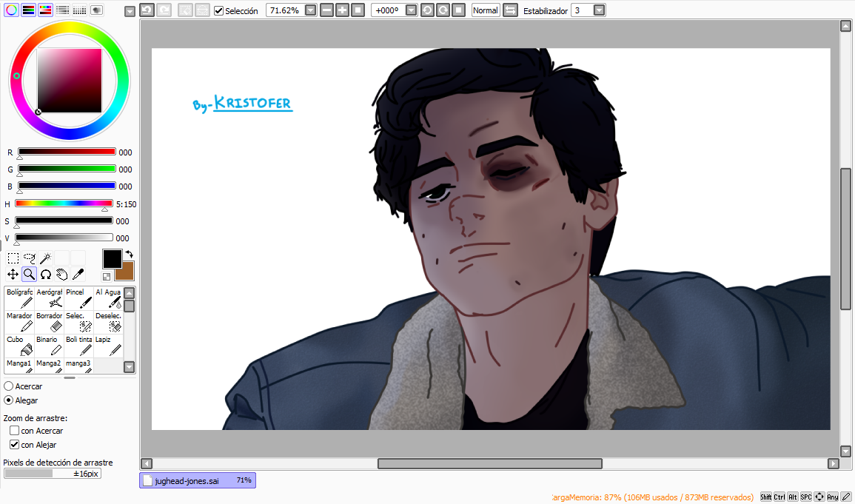Rotate the canvas counterclockwise
This screenshot has height=504, width=855.
(428, 10)
